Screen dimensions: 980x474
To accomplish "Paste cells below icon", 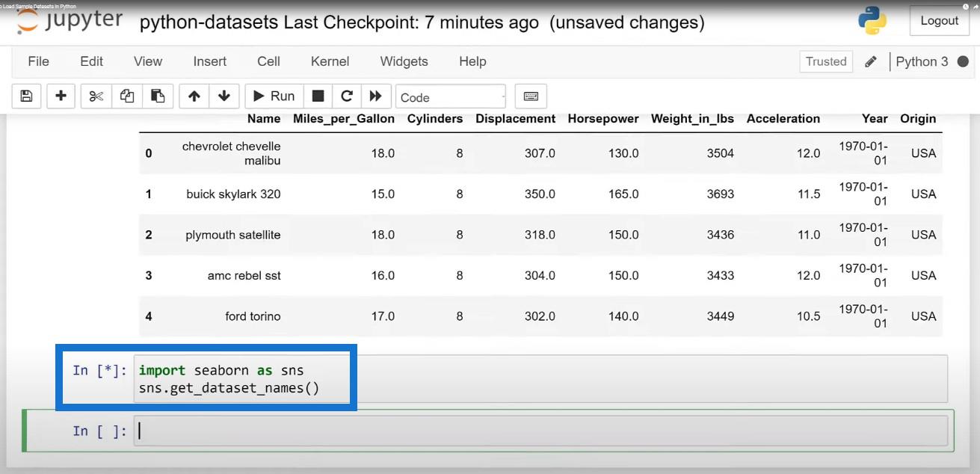I will click(x=158, y=96).
